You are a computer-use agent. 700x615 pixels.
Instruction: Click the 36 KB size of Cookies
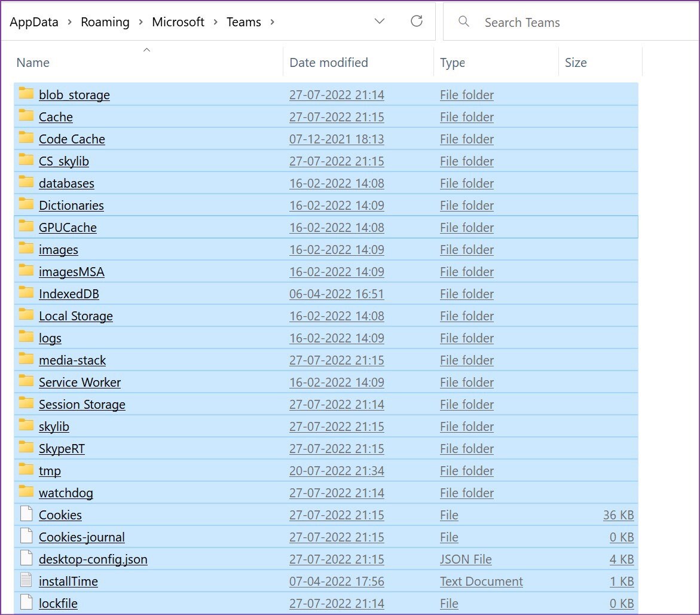tap(618, 515)
